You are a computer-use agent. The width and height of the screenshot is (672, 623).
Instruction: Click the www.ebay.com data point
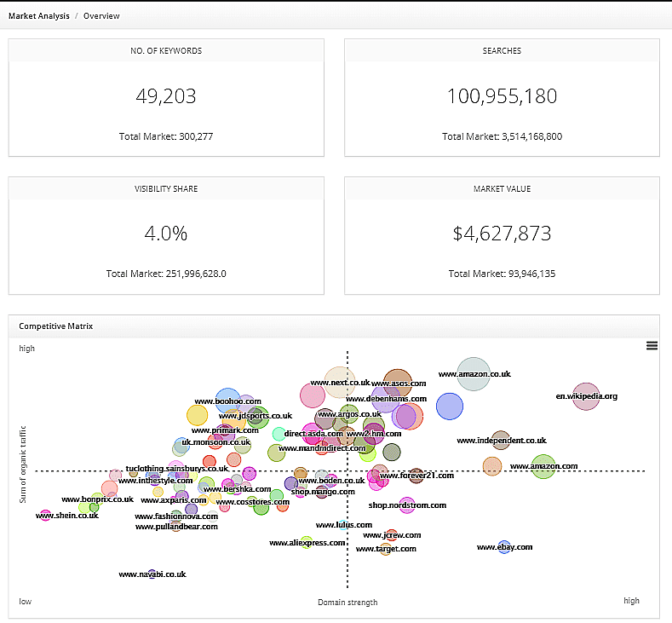(x=504, y=547)
